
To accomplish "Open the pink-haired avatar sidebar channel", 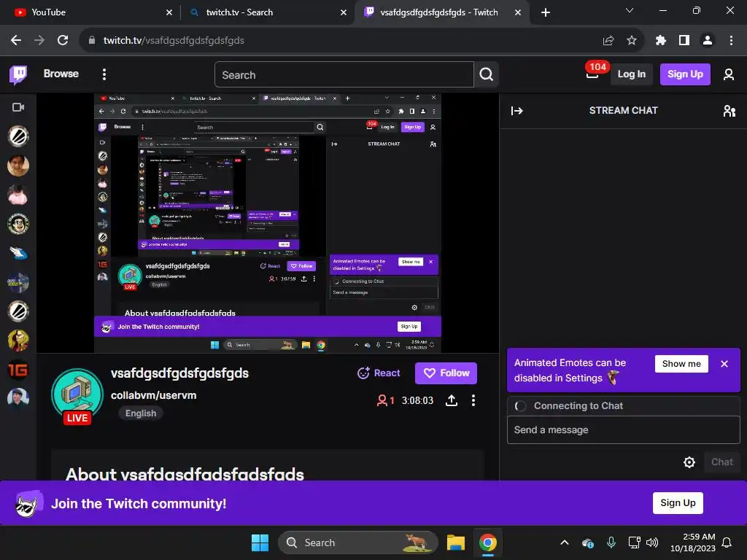I will pyautogui.click(x=18, y=195).
